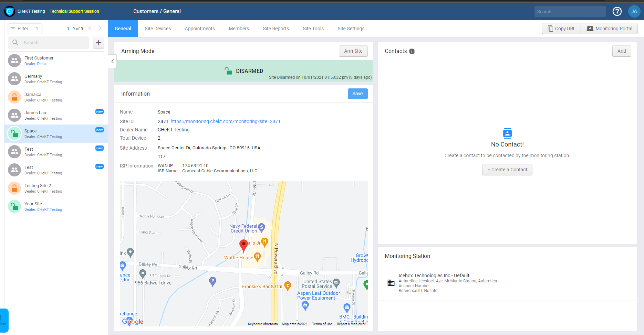Click the Testing Site 2 lock avatar
Viewport: 644px width, 335px height.
14,188
